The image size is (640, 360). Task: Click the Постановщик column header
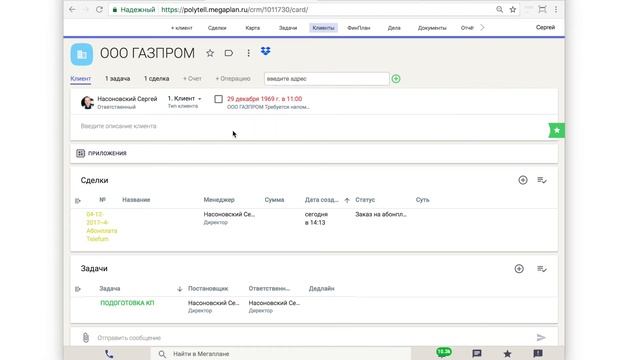click(x=208, y=289)
